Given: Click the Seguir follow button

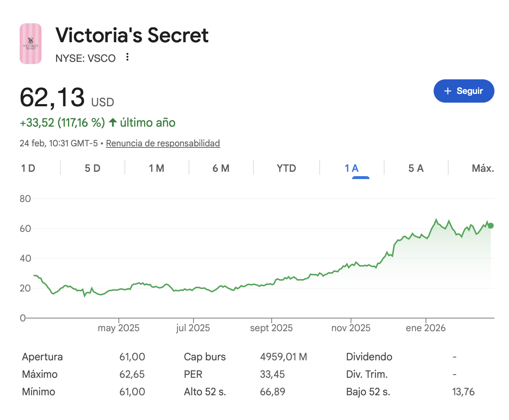Looking at the screenshot, I should (x=463, y=91).
